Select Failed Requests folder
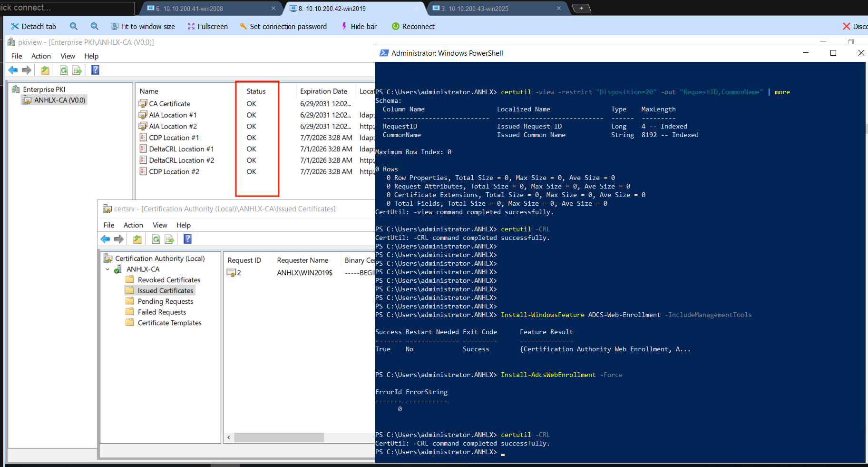Screen dimensions: 868x467 [162, 312]
